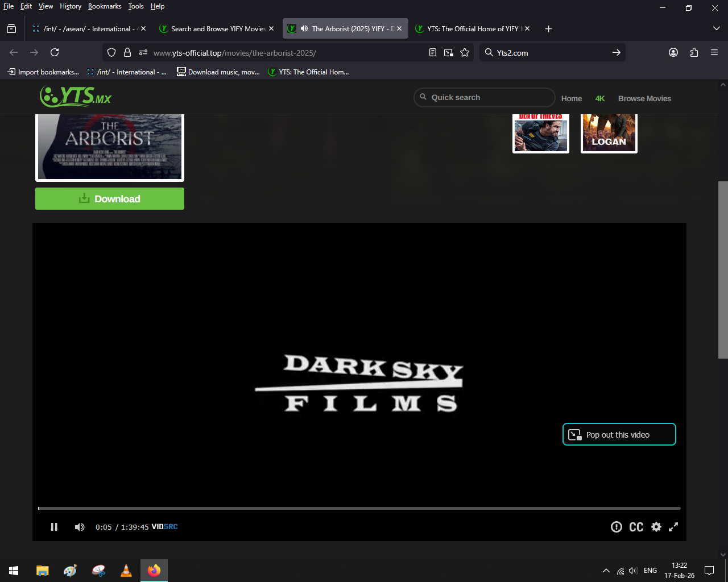Open the Bookmarks menu
Screen dimensions: 728x582
[105, 6]
